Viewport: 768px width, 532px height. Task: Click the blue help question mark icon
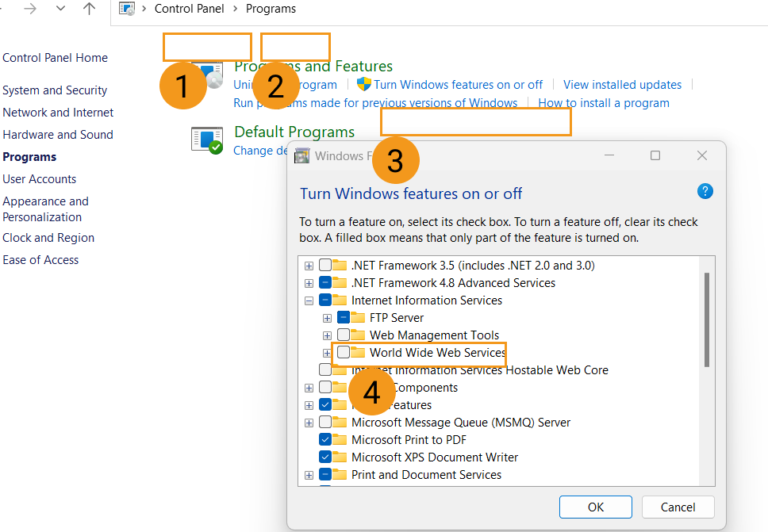click(x=705, y=191)
